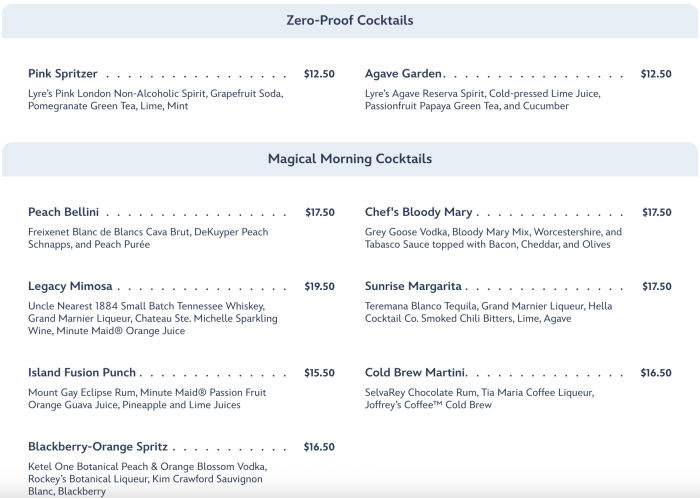Select the Cold Brew Martini title

pos(416,373)
